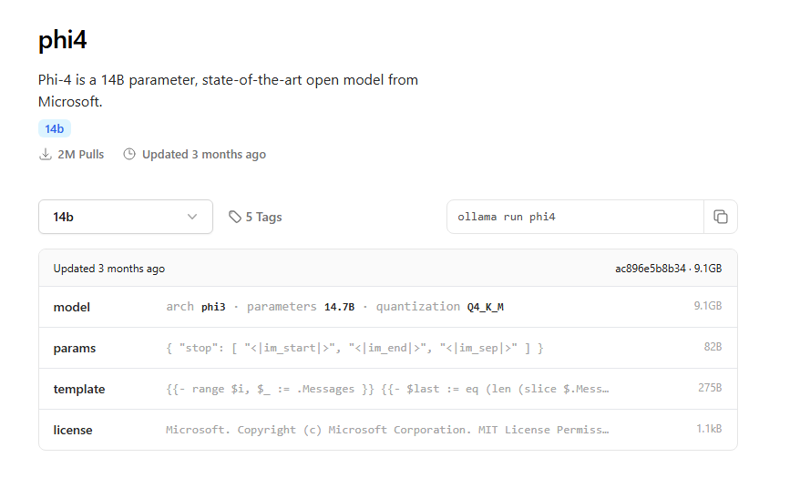Expand the dropdown chevron arrow
Image resolution: width=800 pixels, height=478 pixels.
[192, 217]
